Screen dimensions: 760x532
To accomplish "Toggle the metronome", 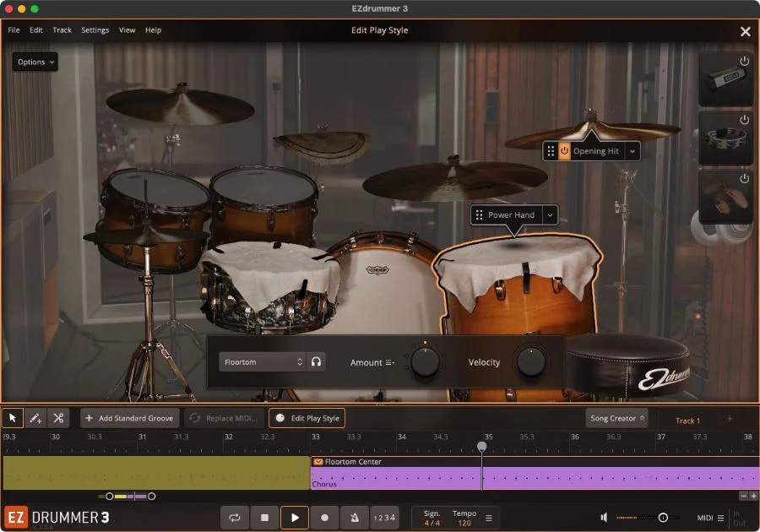I will point(355,518).
